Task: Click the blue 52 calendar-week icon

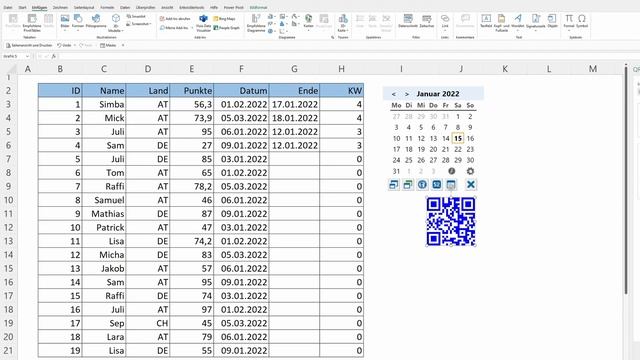Action: coord(436,184)
